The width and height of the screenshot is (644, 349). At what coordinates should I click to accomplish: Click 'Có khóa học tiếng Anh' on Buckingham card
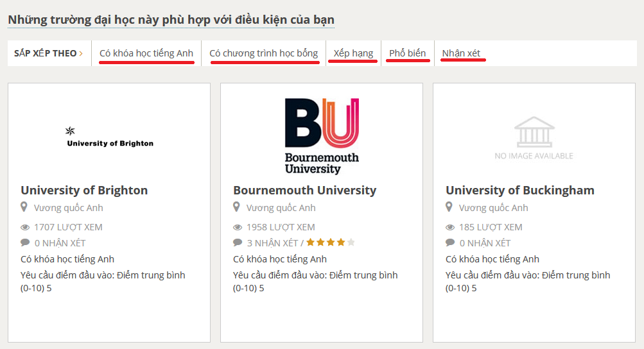tap(492, 259)
